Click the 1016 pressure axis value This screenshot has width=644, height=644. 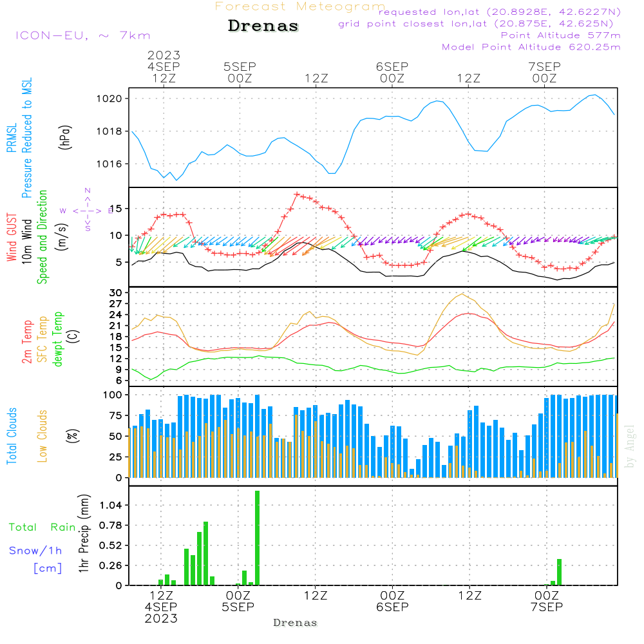pos(109,164)
